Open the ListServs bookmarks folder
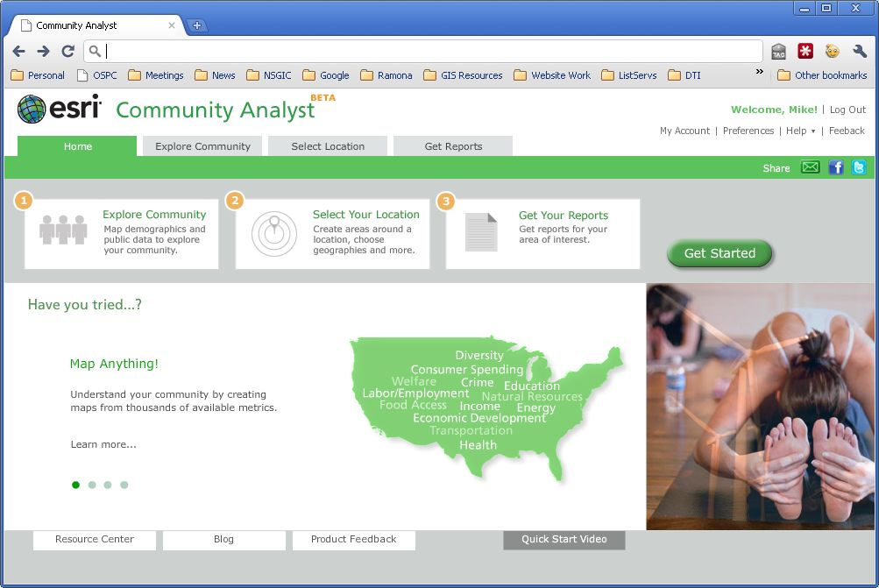The width and height of the screenshot is (879, 588). tap(629, 75)
